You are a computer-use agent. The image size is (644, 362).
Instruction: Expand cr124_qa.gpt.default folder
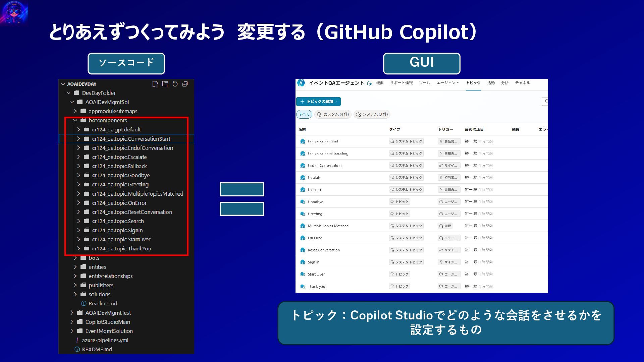[x=78, y=129]
